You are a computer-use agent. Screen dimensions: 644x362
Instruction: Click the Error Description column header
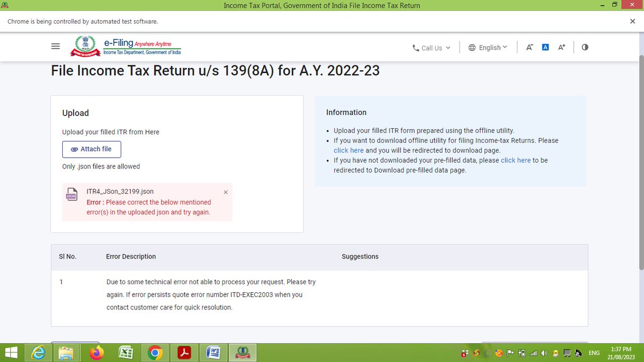[131, 256]
